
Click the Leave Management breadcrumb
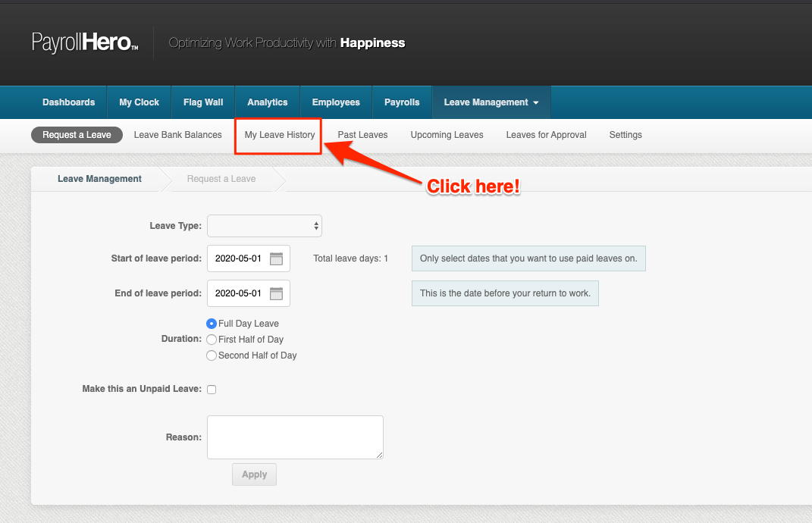[99, 179]
